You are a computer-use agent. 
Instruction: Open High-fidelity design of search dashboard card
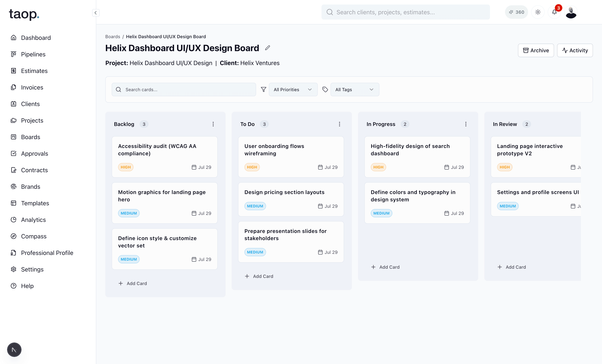click(x=417, y=157)
